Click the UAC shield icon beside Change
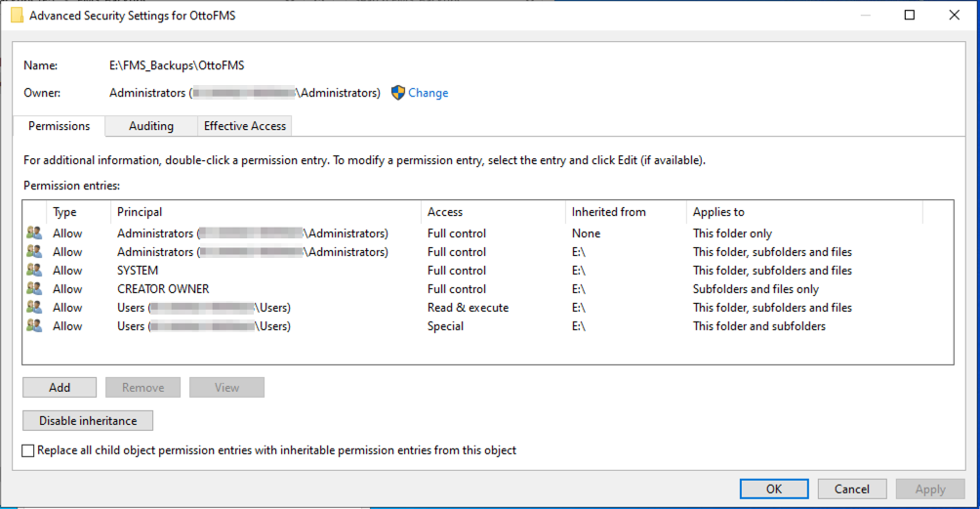Viewport: 980px width, 509px height. coord(398,93)
